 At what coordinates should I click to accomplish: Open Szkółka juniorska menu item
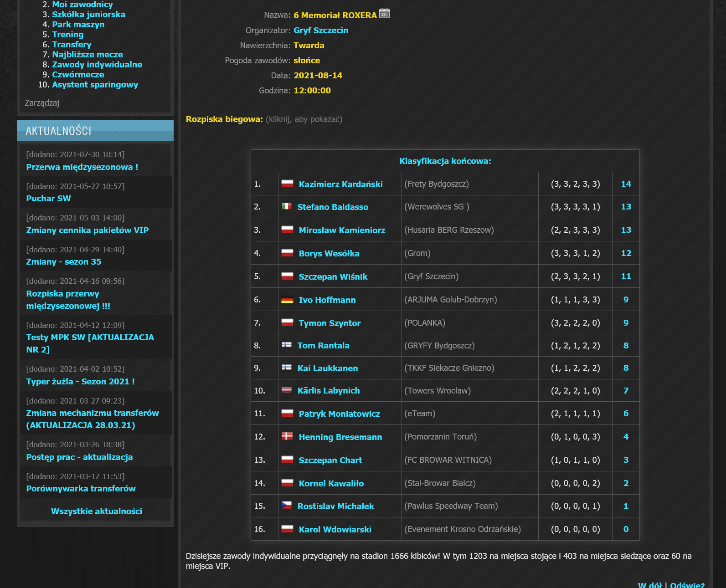88,15
